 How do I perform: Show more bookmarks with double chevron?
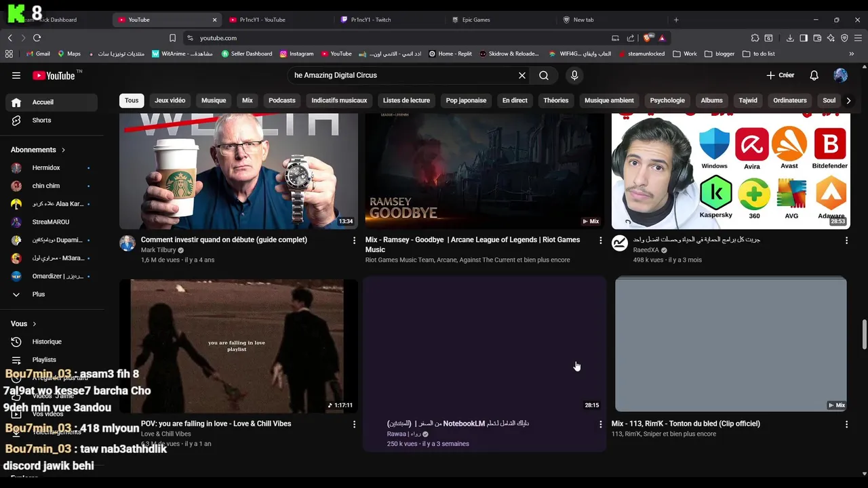point(852,54)
